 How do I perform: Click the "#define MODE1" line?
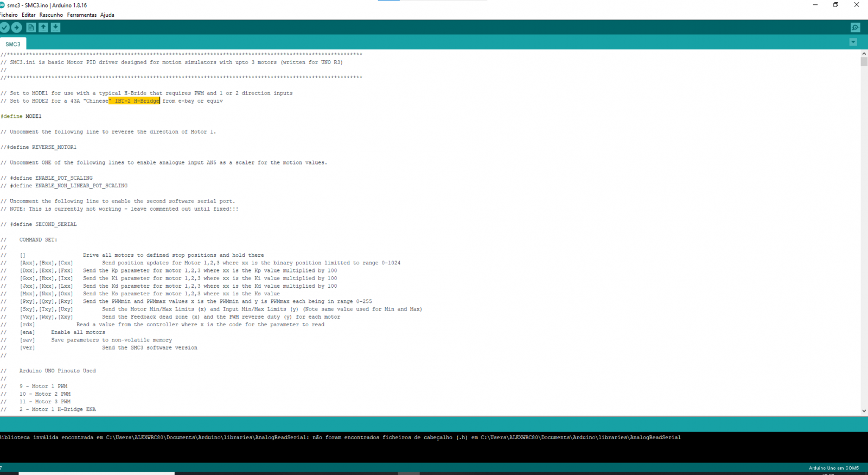tap(21, 116)
